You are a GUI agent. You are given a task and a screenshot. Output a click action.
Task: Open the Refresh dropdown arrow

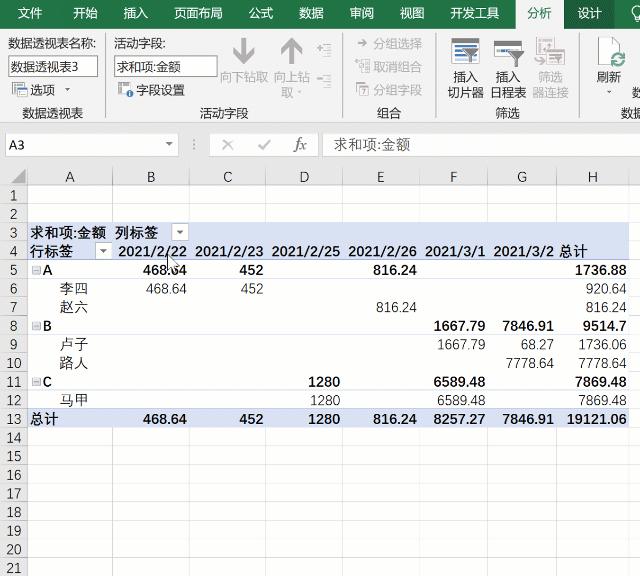[x=609, y=93]
